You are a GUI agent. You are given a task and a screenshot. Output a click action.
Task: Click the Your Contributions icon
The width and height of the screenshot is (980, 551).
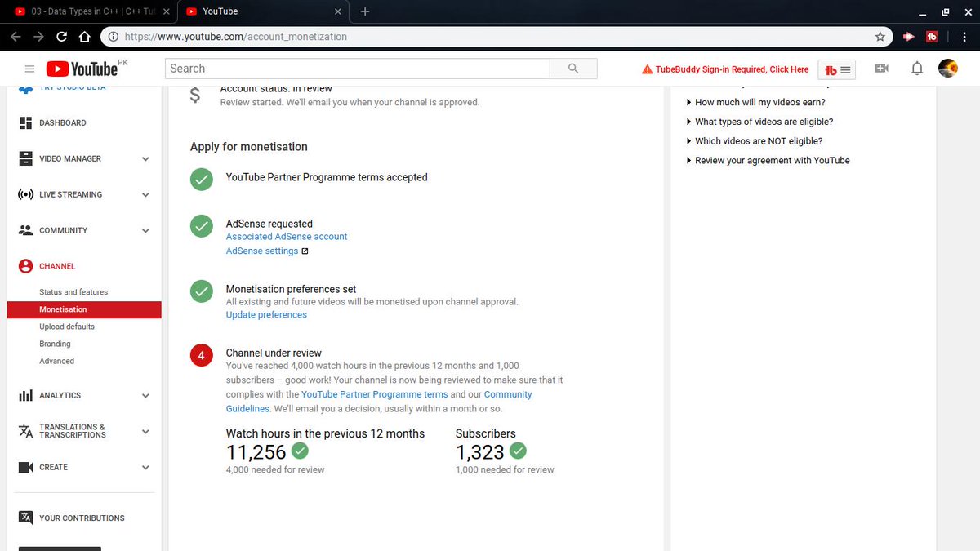point(25,518)
